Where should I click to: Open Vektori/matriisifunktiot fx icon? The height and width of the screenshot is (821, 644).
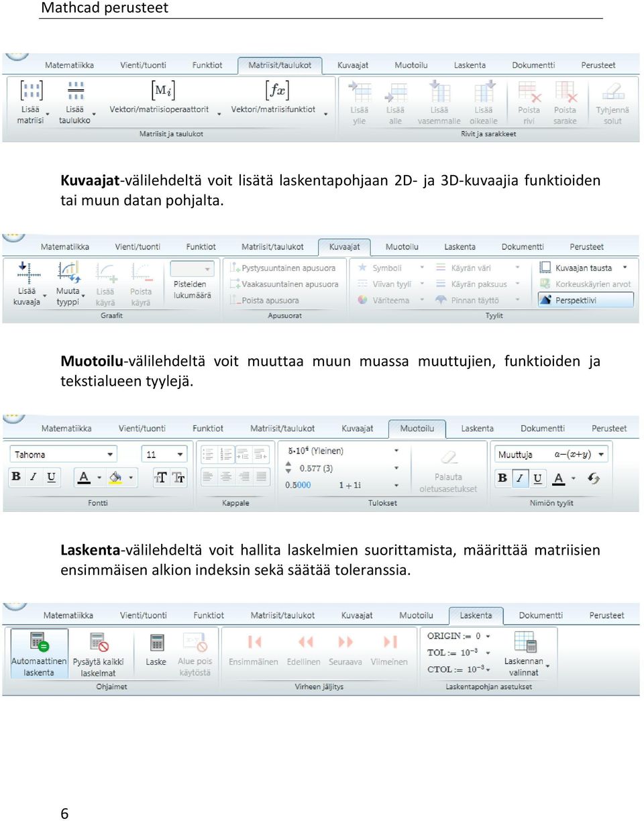click(276, 90)
